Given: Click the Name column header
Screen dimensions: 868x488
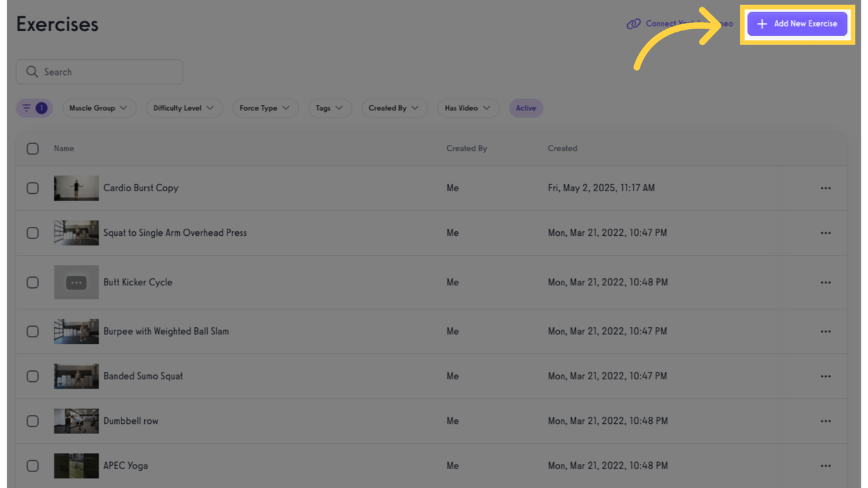Looking at the screenshot, I should (x=64, y=149).
